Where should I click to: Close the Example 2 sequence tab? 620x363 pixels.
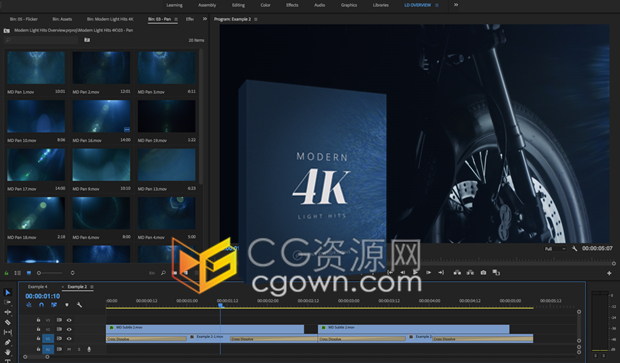click(x=62, y=287)
